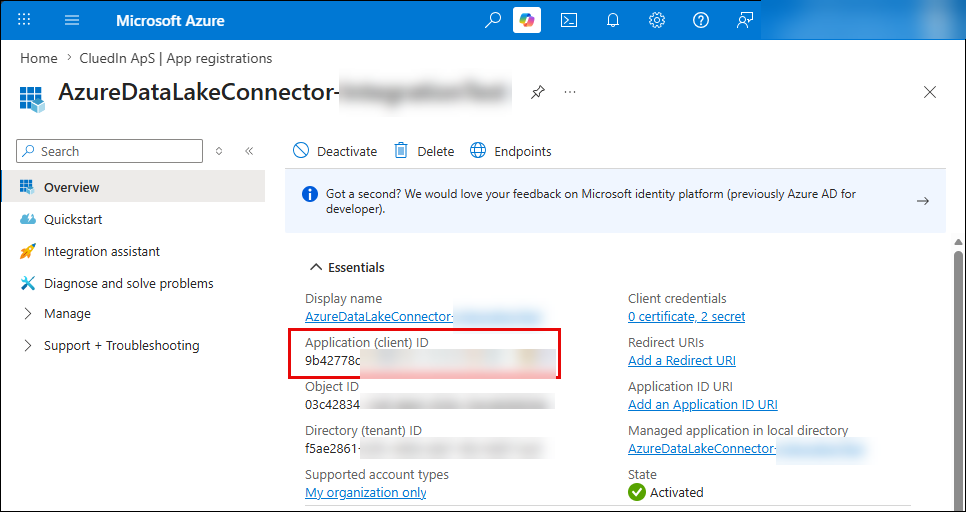The image size is (966, 512).
Task: Click the app registration icon beside the title
Action: (x=32, y=99)
